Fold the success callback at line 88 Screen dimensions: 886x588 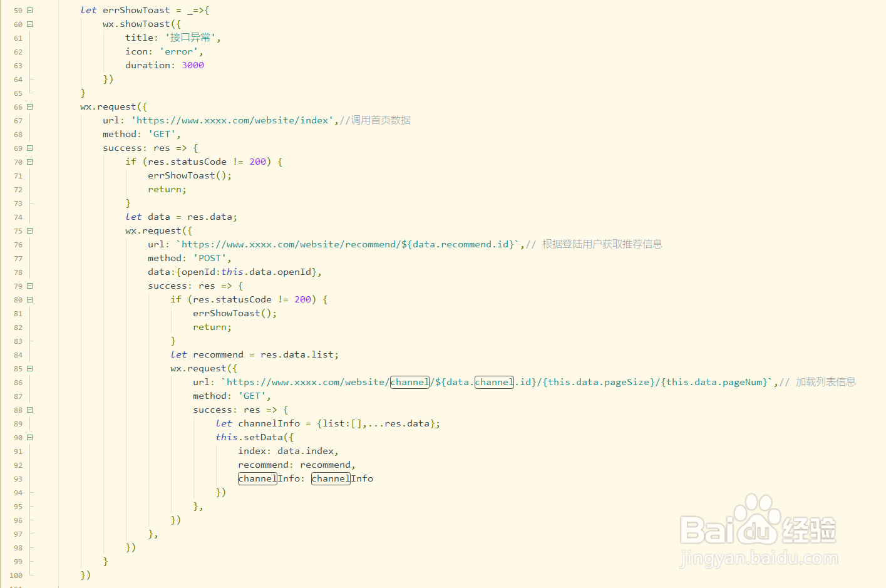point(29,410)
